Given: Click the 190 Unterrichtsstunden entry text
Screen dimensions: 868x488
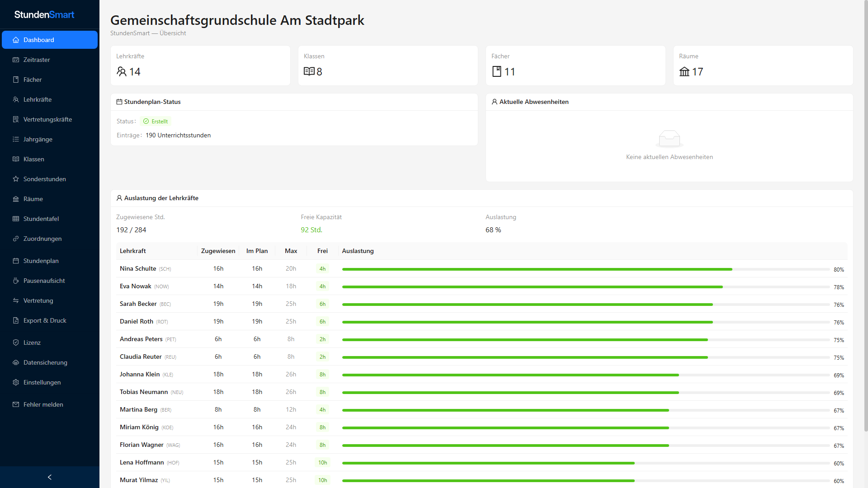Looking at the screenshot, I should [178, 135].
